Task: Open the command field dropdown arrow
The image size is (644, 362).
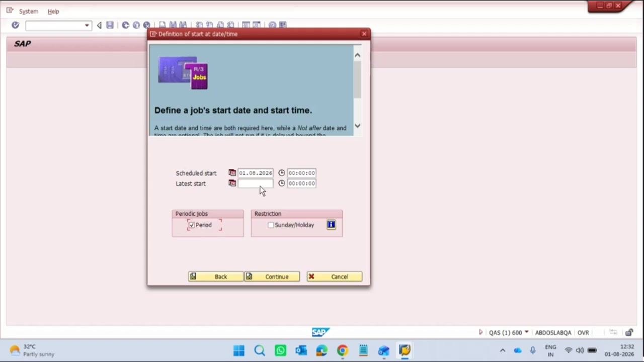Action: click(x=87, y=25)
